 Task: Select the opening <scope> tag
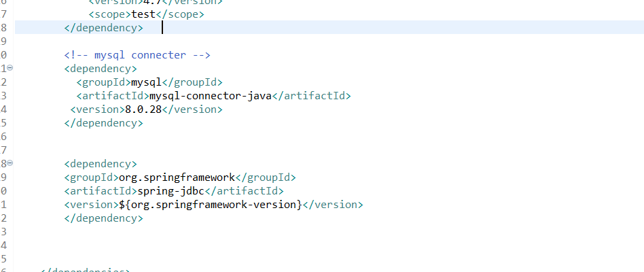coord(110,14)
